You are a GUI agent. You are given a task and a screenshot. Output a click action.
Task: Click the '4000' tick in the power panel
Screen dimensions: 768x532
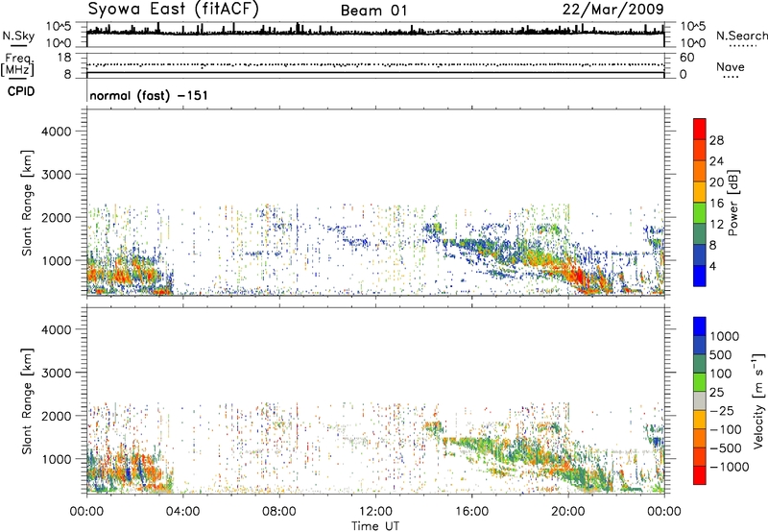pos(57,132)
